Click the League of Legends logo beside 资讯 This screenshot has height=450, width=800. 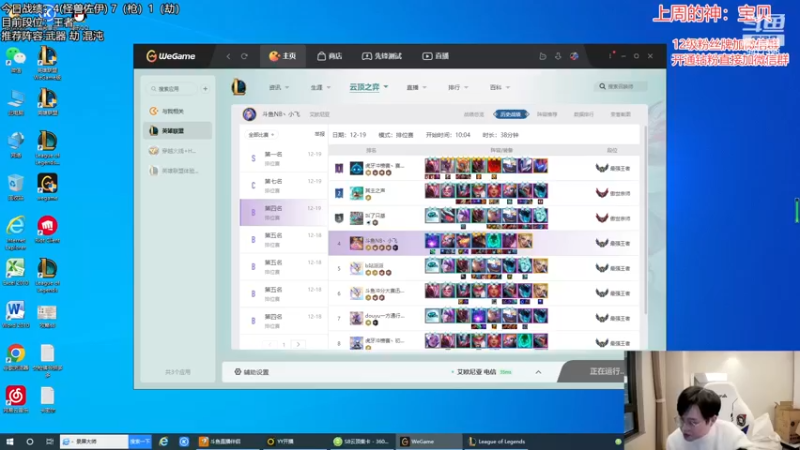point(239,87)
